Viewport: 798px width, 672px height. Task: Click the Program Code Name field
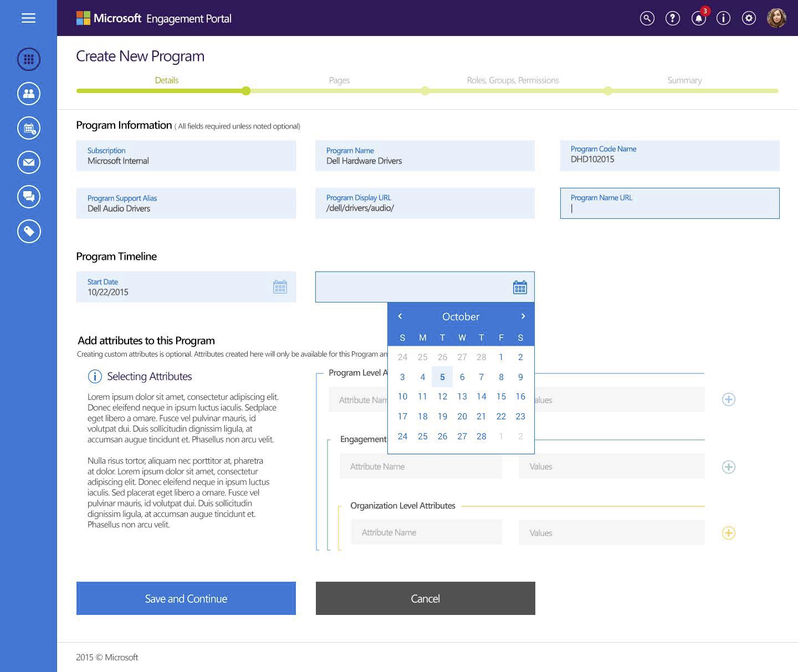point(670,156)
